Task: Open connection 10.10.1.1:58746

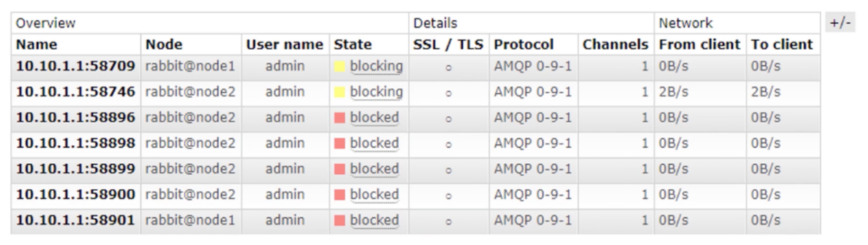Action: click(x=76, y=92)
